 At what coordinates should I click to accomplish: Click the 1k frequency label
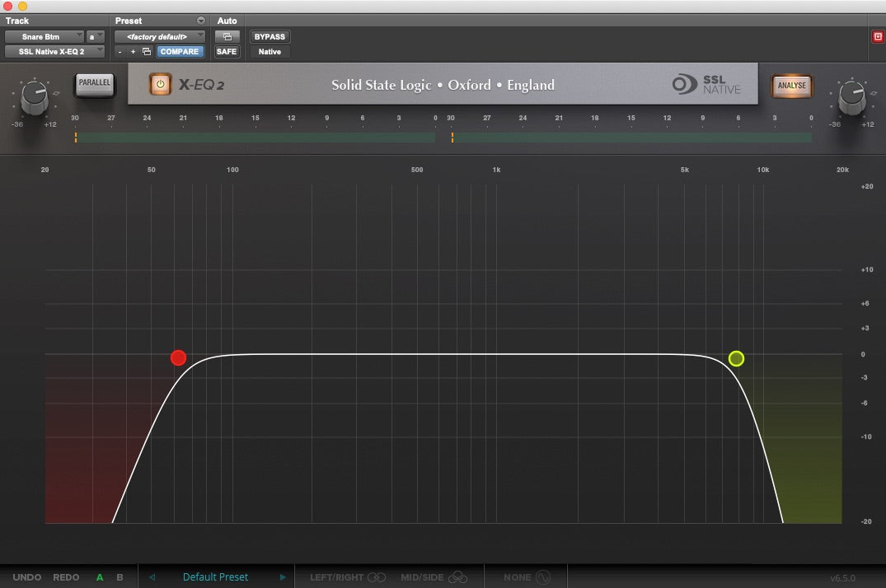coord(496,170)
